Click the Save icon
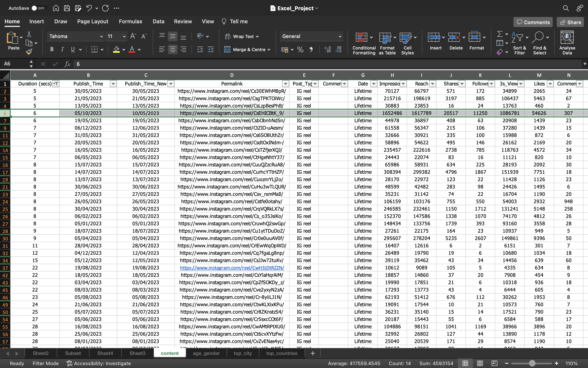 click(67, 8)
